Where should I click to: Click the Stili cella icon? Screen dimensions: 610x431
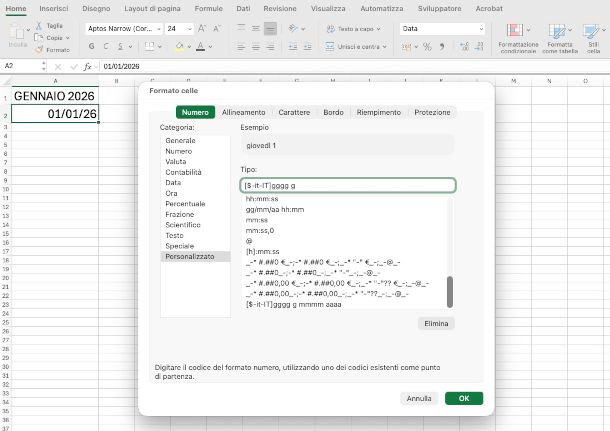[591, 31]
